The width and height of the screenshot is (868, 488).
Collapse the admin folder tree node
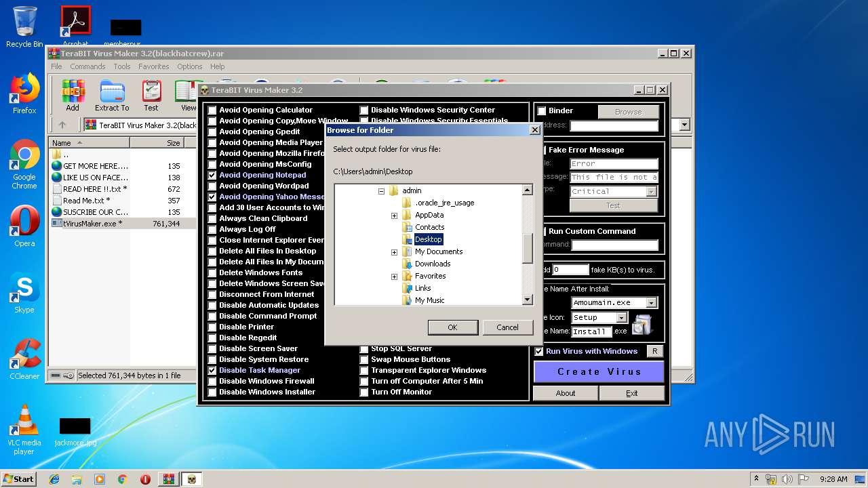pyautogui.click(x=382, y=191)
